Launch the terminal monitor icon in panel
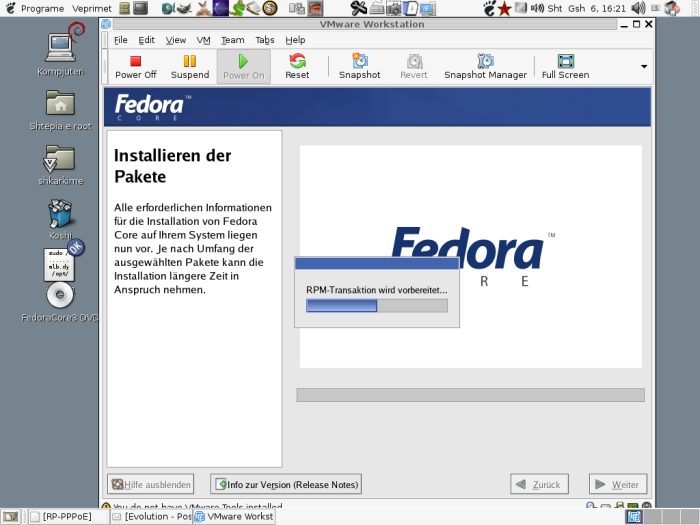 tap(141, 8)
